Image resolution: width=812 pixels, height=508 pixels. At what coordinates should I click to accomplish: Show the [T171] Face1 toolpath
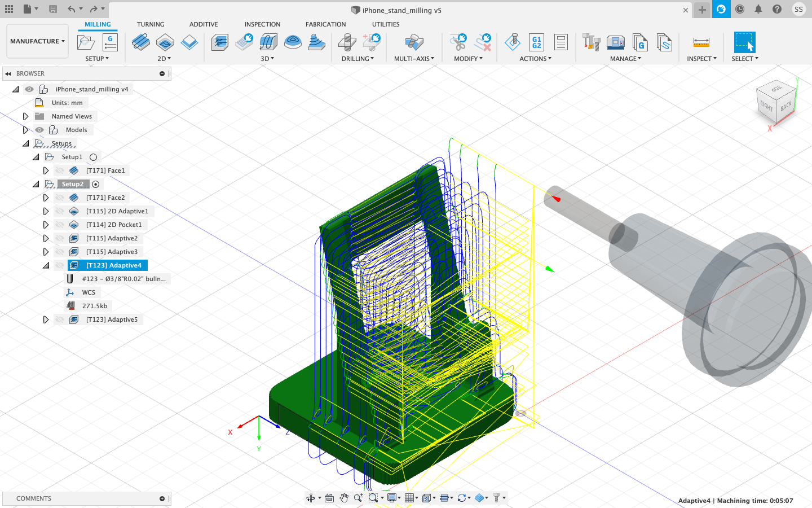click(60, 170)
